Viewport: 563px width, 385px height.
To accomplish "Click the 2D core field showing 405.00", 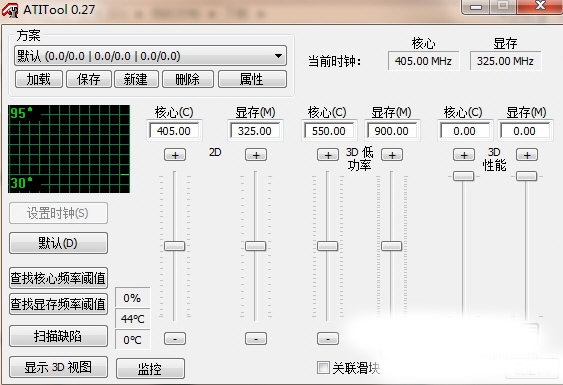I will 174,131.
